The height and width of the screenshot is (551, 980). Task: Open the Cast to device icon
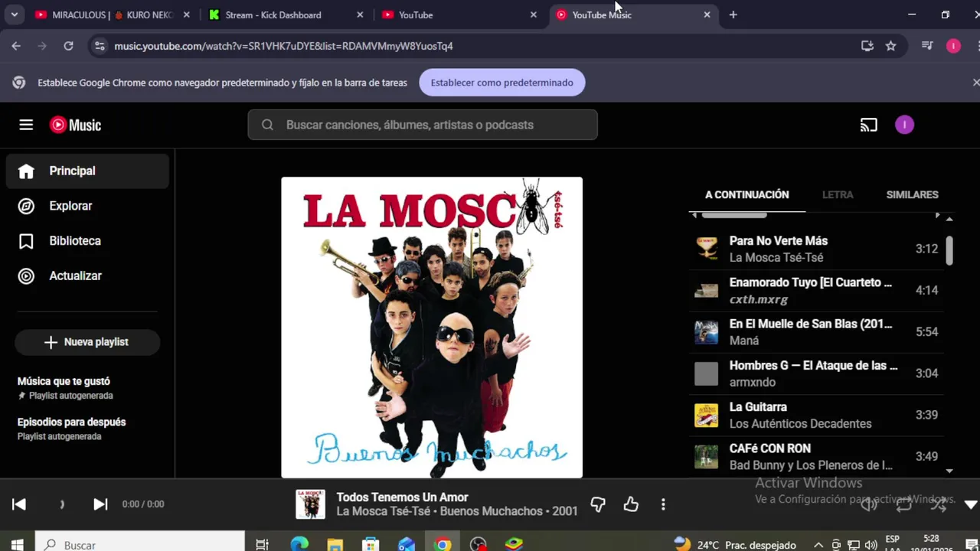[x=868, y=125]
